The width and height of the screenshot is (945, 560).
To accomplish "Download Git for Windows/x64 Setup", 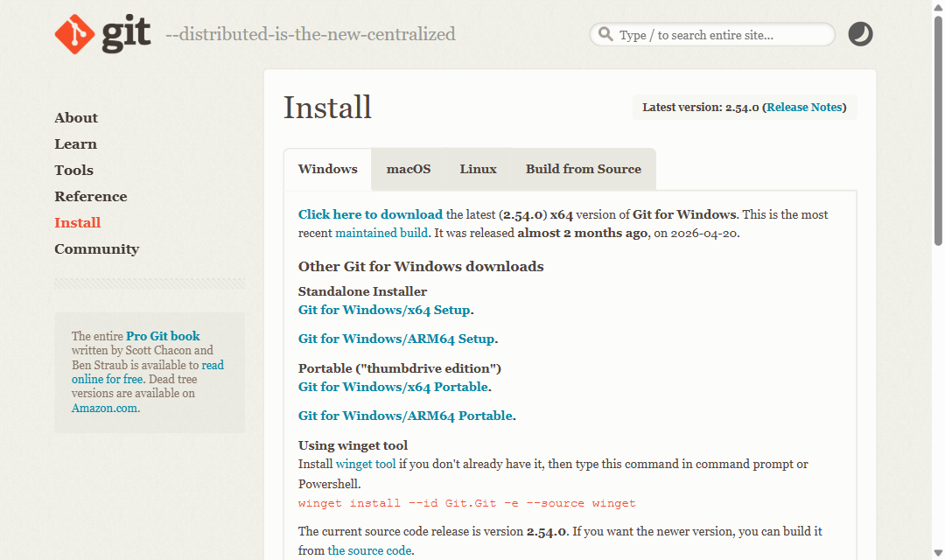I will 384,310.
